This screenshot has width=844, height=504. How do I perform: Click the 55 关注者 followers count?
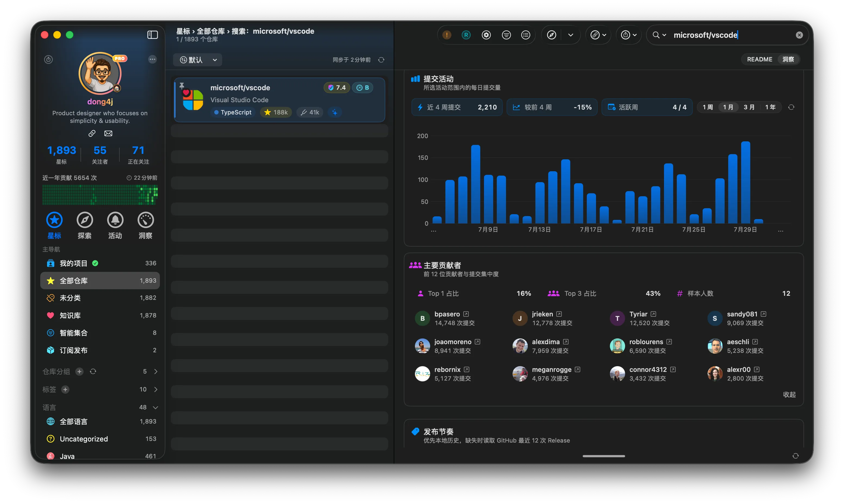click(x=100, y=154)
